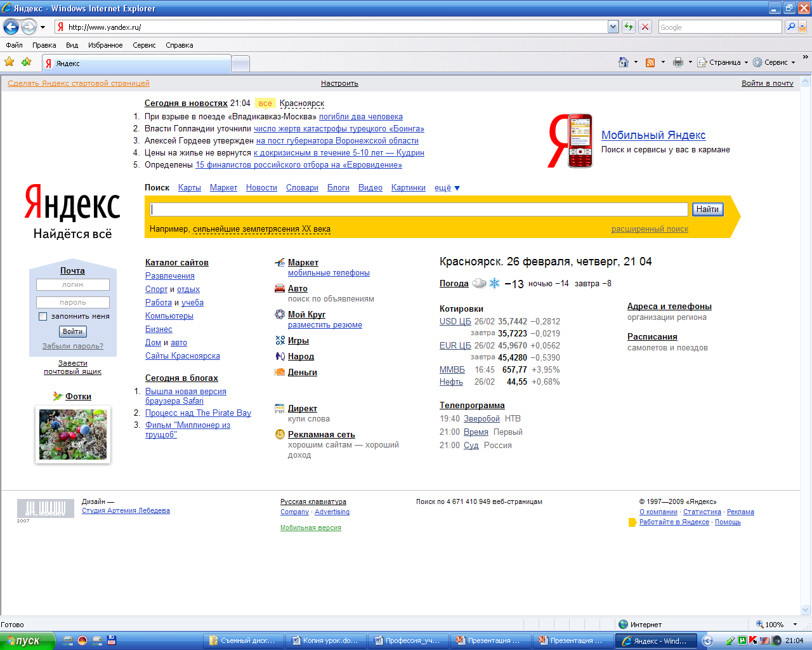Open the расширенный поиск link
Viewport: 812px width, 650px height.
(650, 229)
